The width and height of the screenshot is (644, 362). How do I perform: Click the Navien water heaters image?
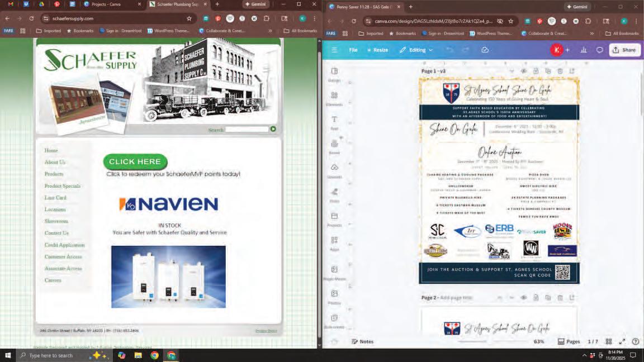(x=168, y=277)
